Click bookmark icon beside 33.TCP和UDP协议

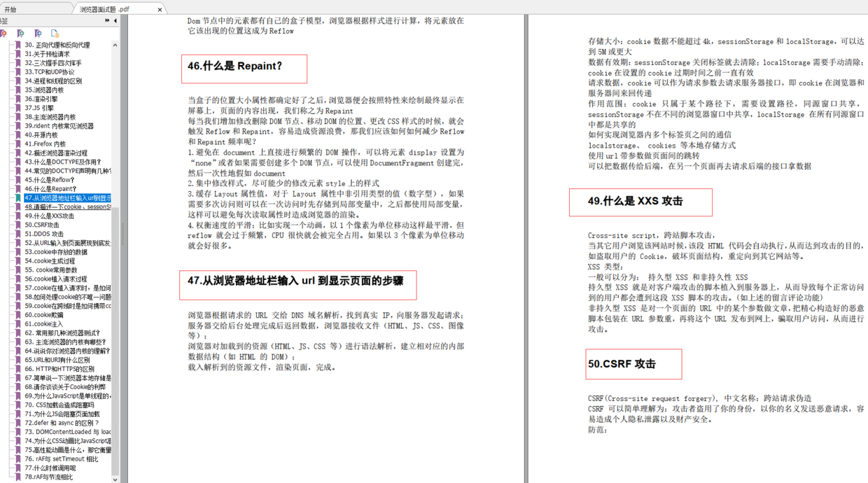pyautogui.click(x=19, y=72)
